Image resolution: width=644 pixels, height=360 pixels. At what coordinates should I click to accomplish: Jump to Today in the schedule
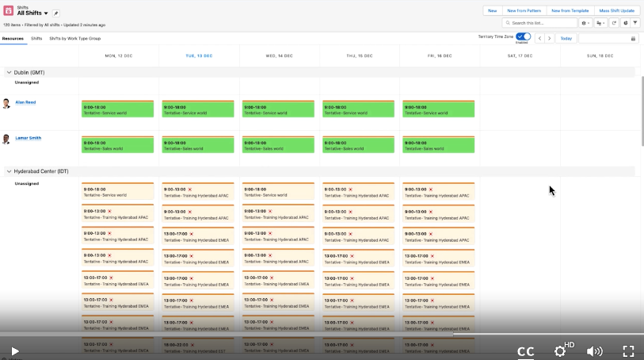click(566, 38)
